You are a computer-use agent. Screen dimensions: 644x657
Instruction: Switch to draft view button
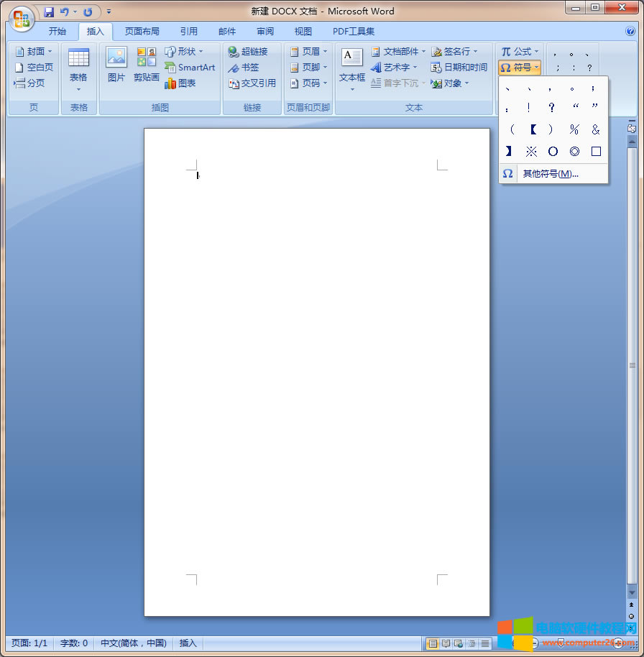[484, 643]
